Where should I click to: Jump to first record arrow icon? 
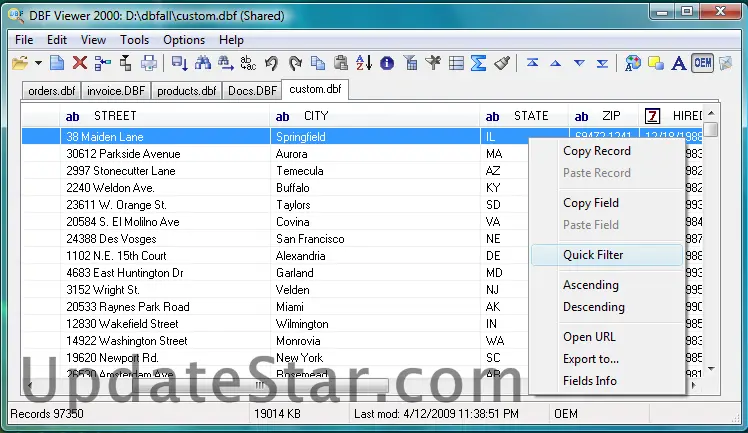532,63
